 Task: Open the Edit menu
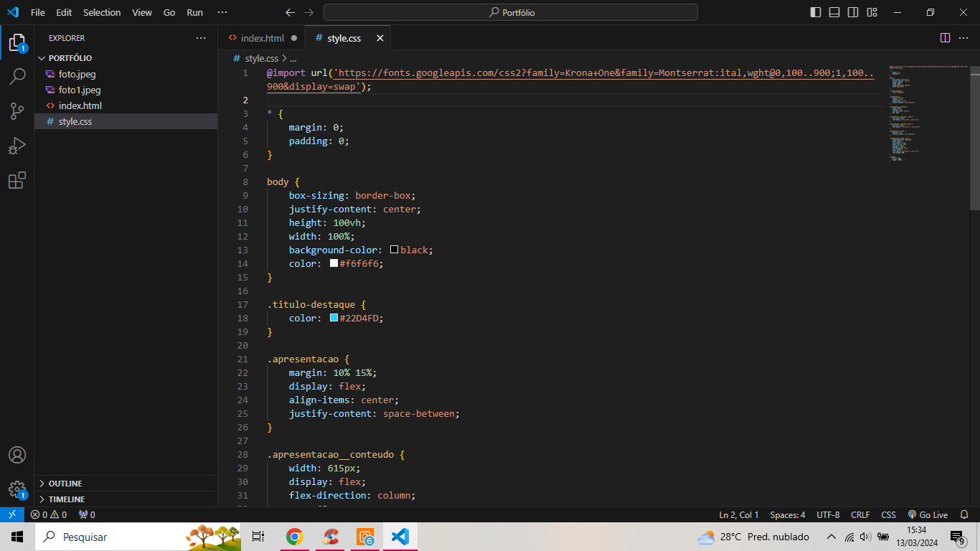[64, 12]
